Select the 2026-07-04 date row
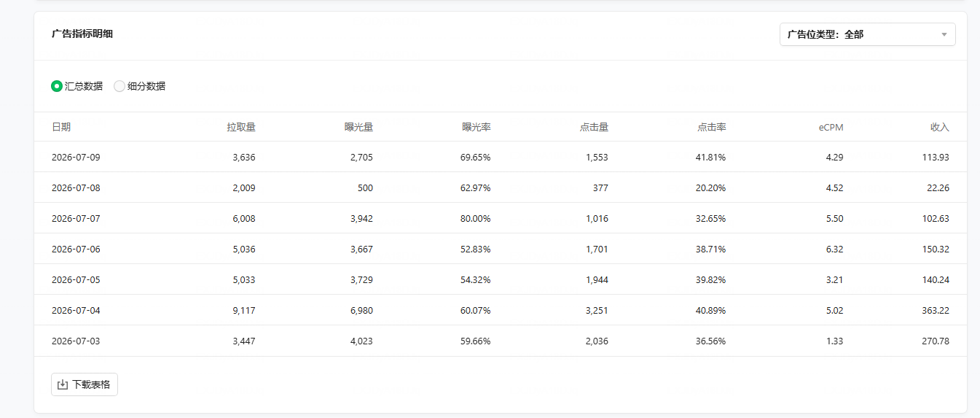The height and width of the screenshot is (418, 980). tap(501, 310)
